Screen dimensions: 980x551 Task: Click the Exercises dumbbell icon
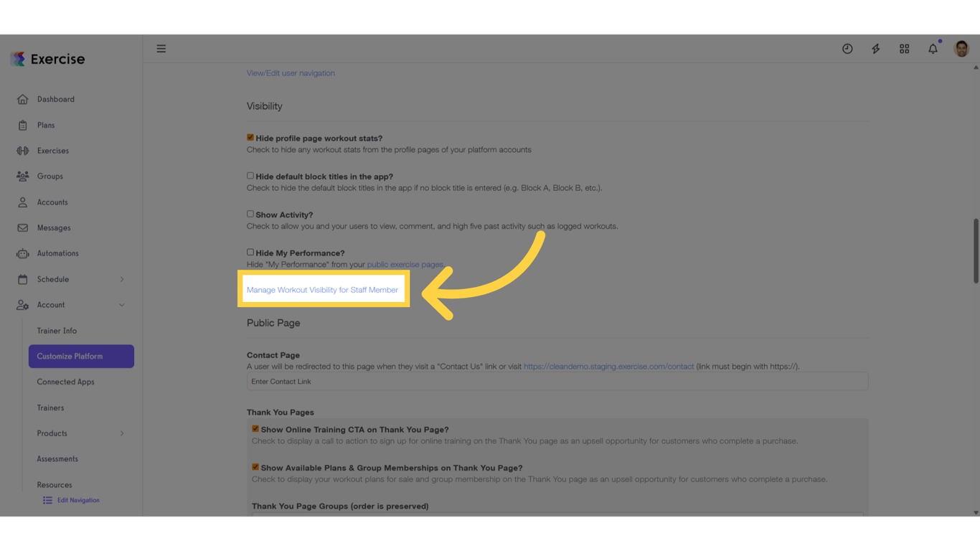[x=23, y=151]
